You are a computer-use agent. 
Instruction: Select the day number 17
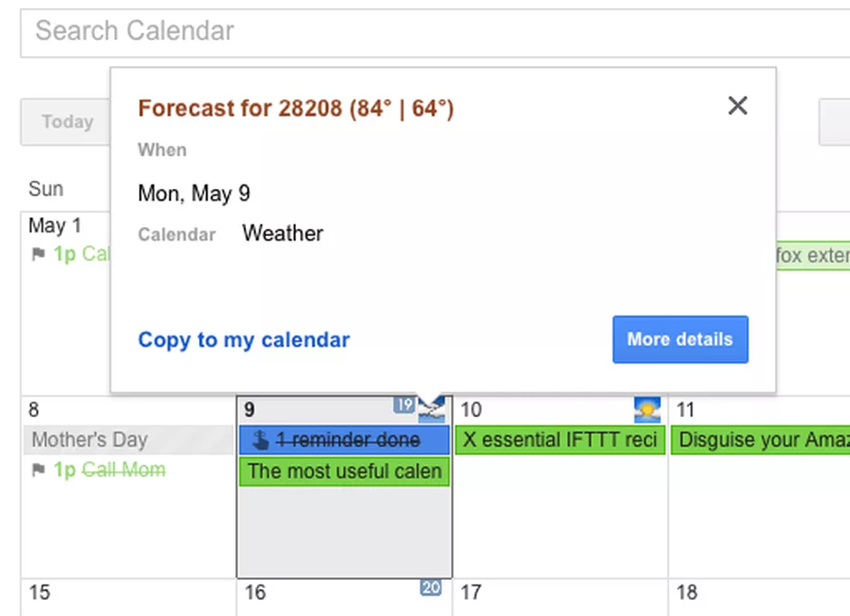coord(470,593)
